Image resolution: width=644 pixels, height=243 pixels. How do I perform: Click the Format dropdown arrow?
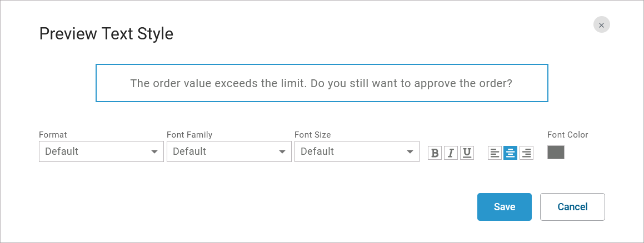click(x=154, y=151)
